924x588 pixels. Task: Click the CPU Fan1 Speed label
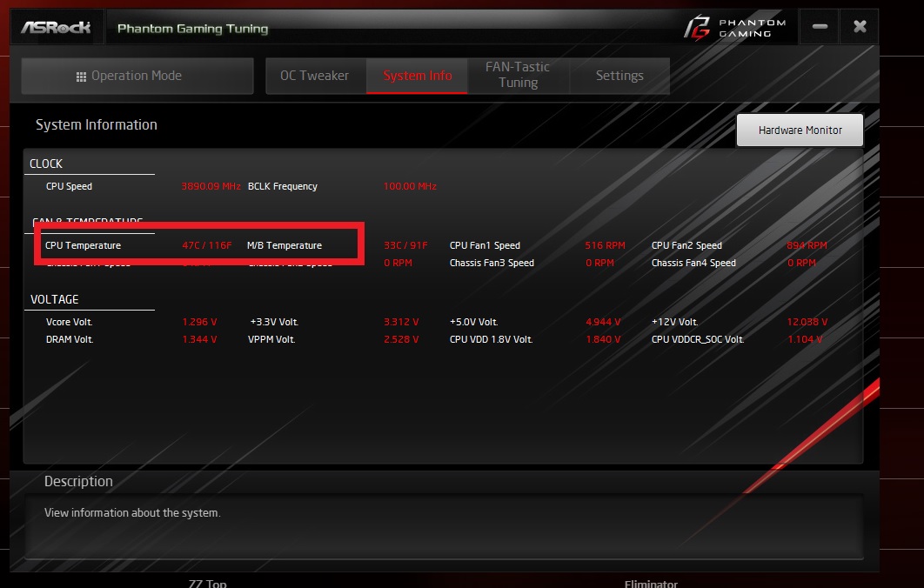tap(485, 245)
